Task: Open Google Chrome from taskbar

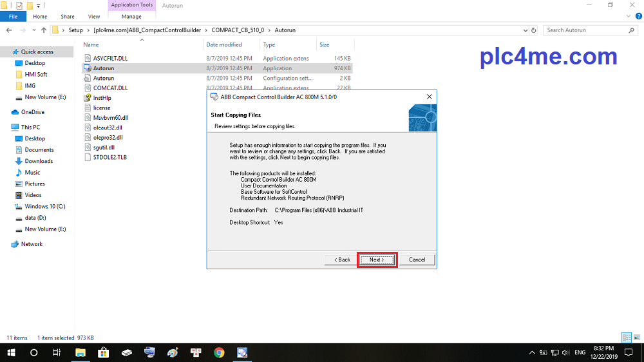Action: [219, 352]
